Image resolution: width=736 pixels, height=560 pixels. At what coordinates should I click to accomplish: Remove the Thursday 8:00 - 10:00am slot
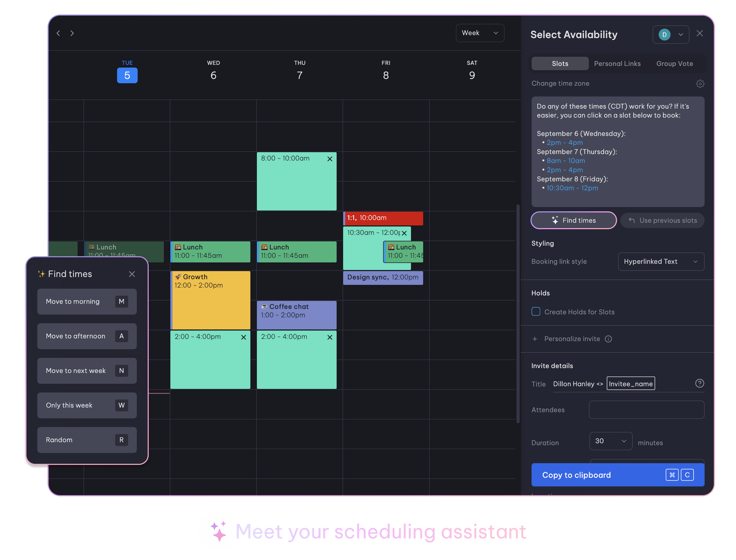(330, 159)
